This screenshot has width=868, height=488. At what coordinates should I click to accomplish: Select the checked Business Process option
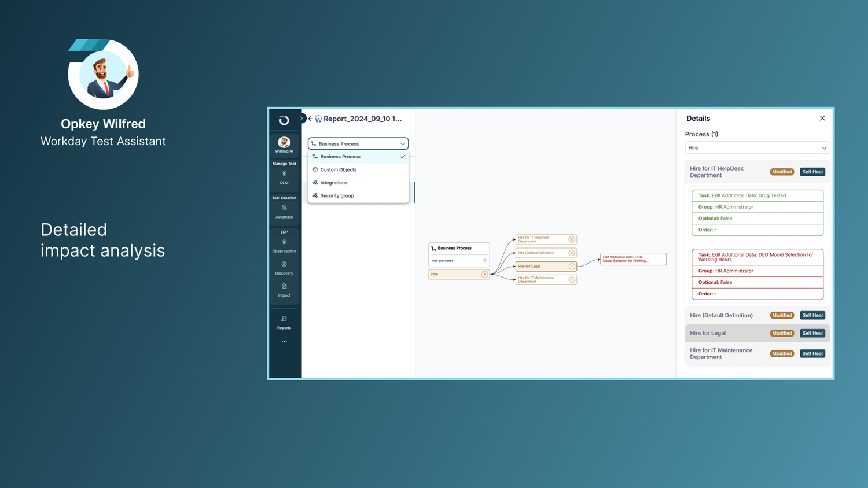(x=340, y=157)
